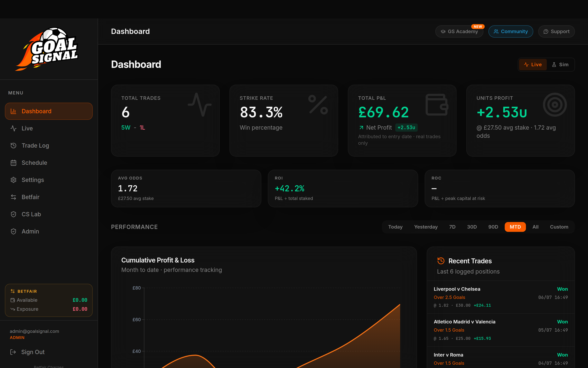Open the Schedule page

[49, 163]
